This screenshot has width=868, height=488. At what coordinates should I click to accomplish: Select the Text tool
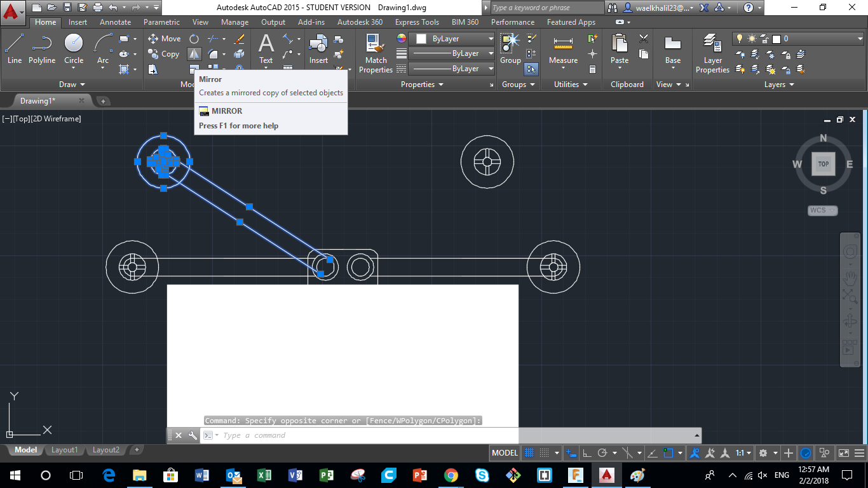coord(266,49)
